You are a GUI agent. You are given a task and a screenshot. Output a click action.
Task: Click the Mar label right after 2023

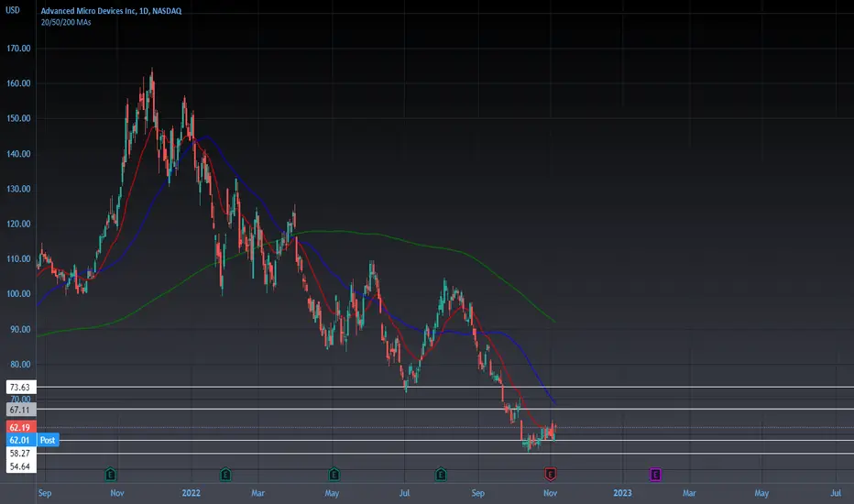[x=689, y=493]
